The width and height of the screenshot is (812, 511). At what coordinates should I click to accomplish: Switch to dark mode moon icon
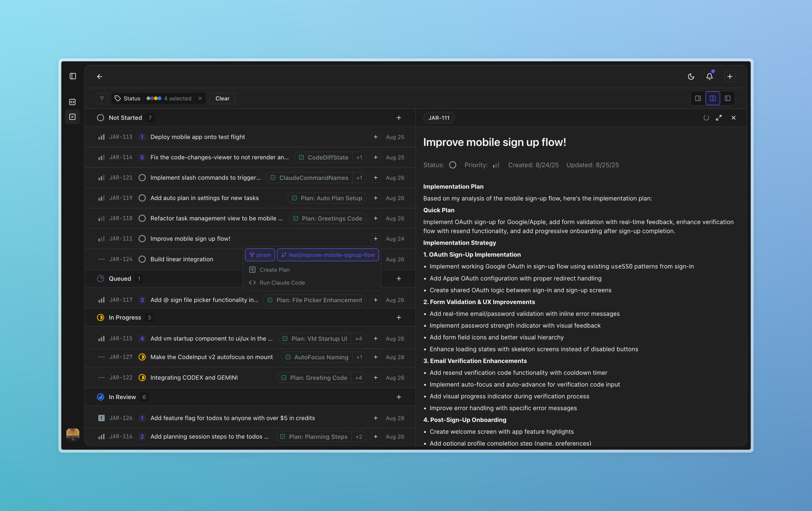[691, 77]
